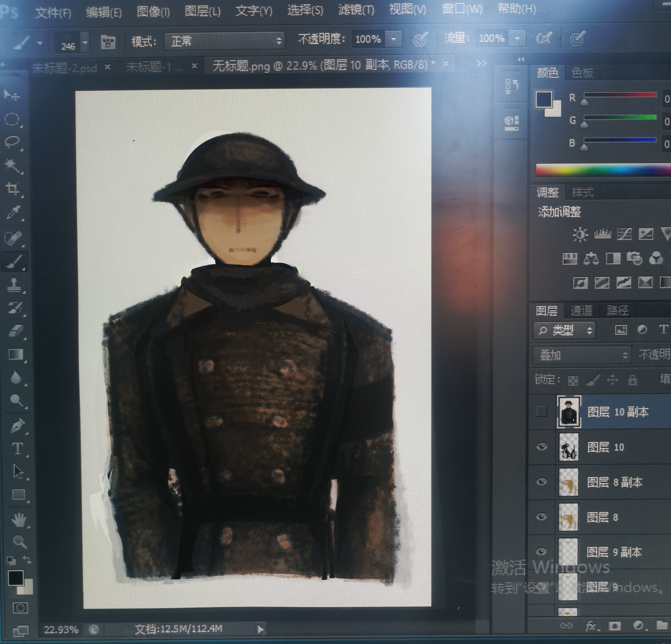Add a Brightness/Contrast adjustment

click(x=580, y=235)
